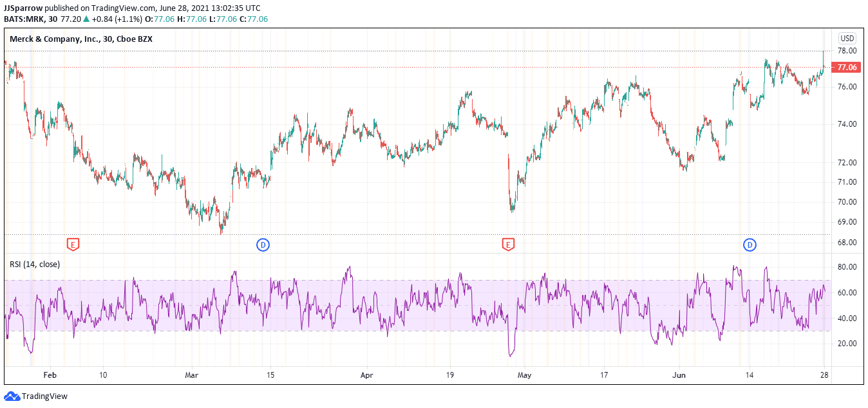Viewport: 868px width, 408px height.
Task: Click the 19 date label on time axis
Action: [x=449, y=374]
